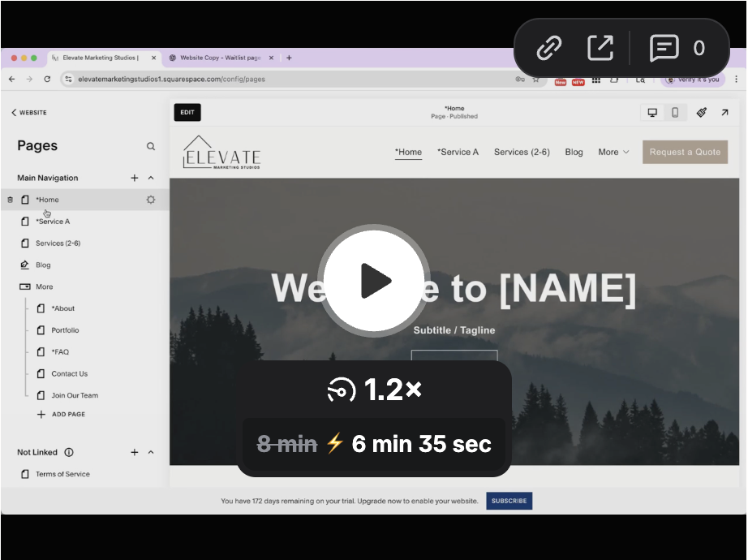
Task: Expand preview with the arrow icon
Action: point(724,113)
